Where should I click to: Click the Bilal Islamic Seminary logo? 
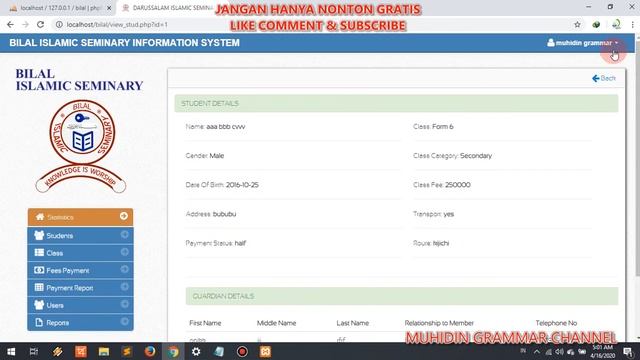click(81, 146)
